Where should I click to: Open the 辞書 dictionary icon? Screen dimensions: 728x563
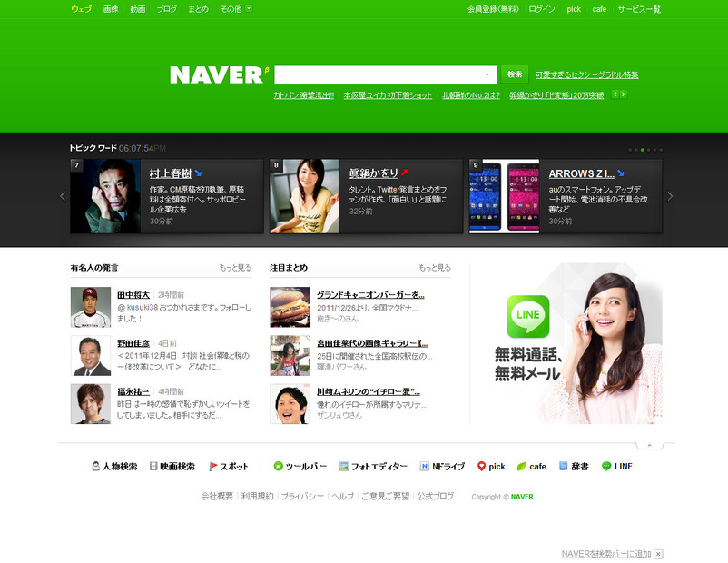(x=563, y=466)
